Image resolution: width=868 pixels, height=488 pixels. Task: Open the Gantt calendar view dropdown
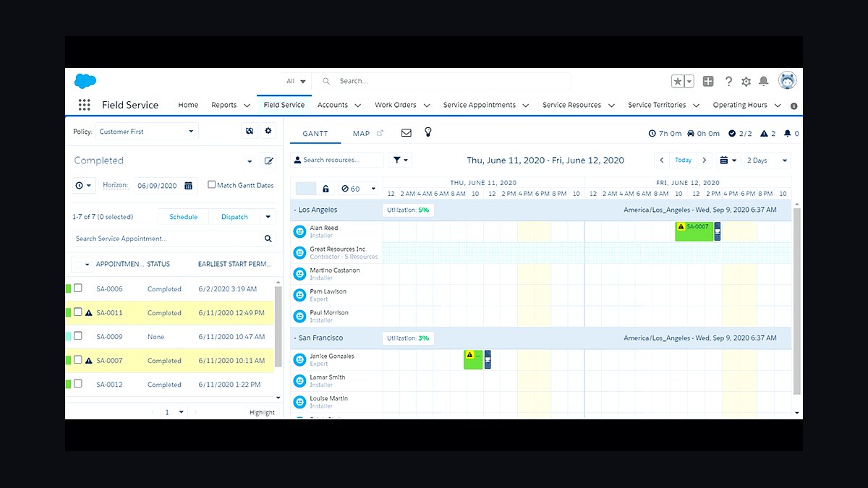click(728, 160)
